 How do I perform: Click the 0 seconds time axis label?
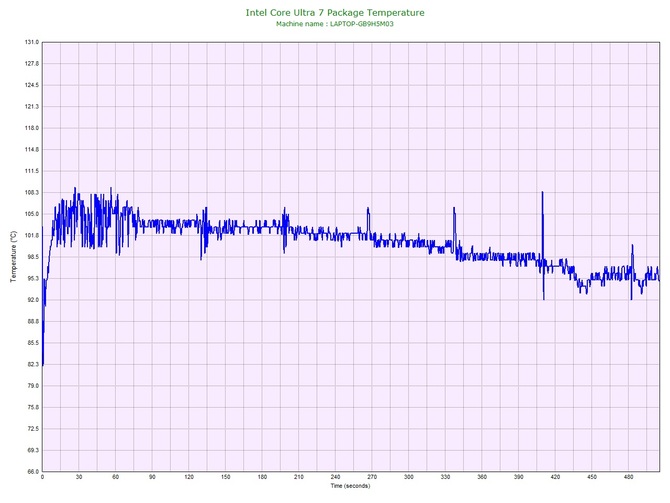(42, 477)
